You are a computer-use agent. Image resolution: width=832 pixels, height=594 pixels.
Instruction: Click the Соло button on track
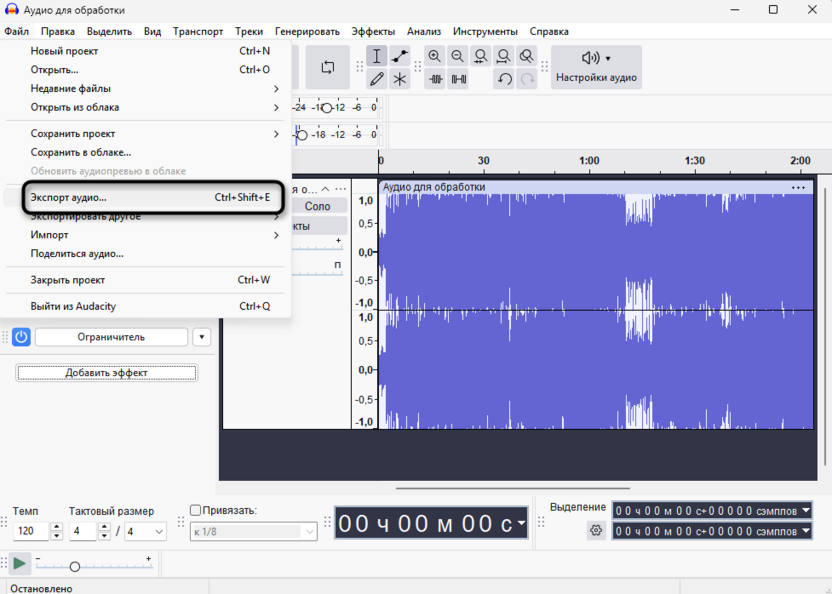click(317, 206)
